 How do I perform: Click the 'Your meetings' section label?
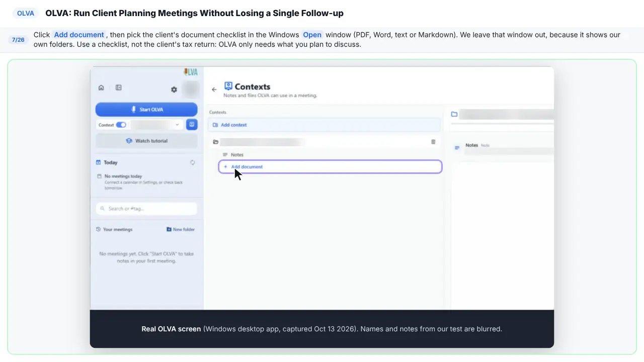pyautogui.click(x=118, y=229)
